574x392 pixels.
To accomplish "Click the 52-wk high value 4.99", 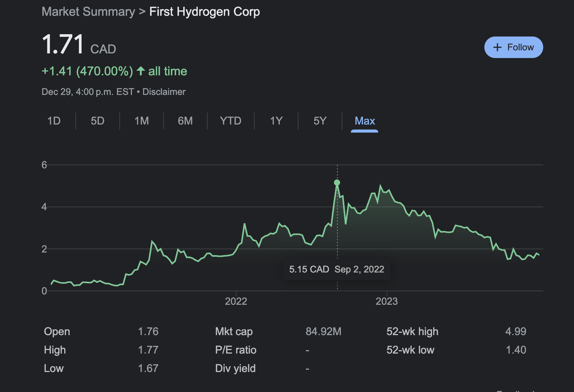I will 516,332.
